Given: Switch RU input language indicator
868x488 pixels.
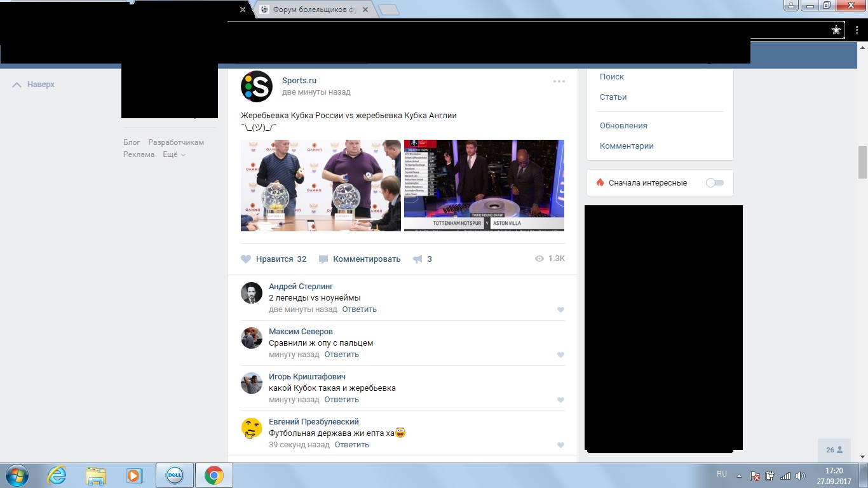Looking at the screenshot, I should pos(722,474).
